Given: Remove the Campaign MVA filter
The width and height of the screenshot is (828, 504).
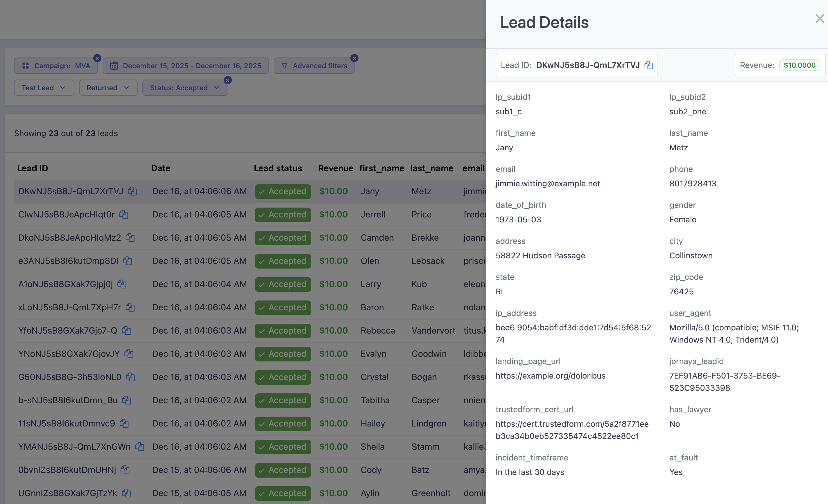Looking at the screenshot, I should 97,58.
